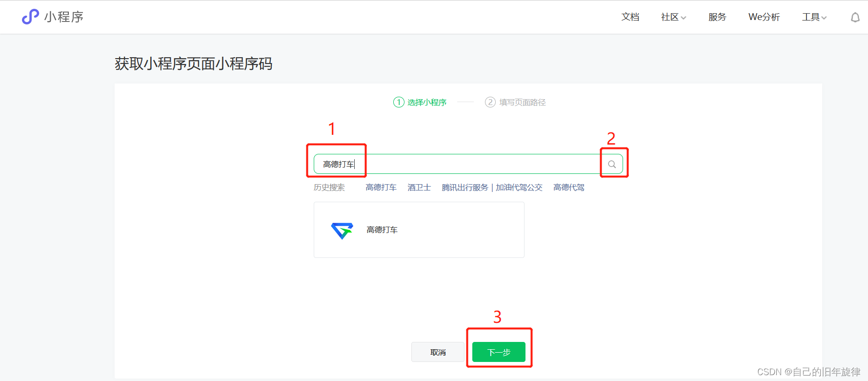868x381 pixels.
Task: Expand the 社区 dropdown menu
Action: [673, 17]
